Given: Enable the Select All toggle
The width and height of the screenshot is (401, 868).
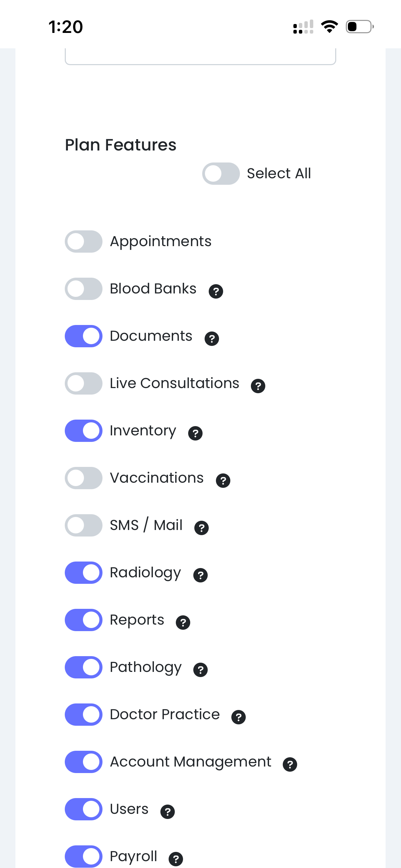Looking at the screenshot, I should 221,173.
